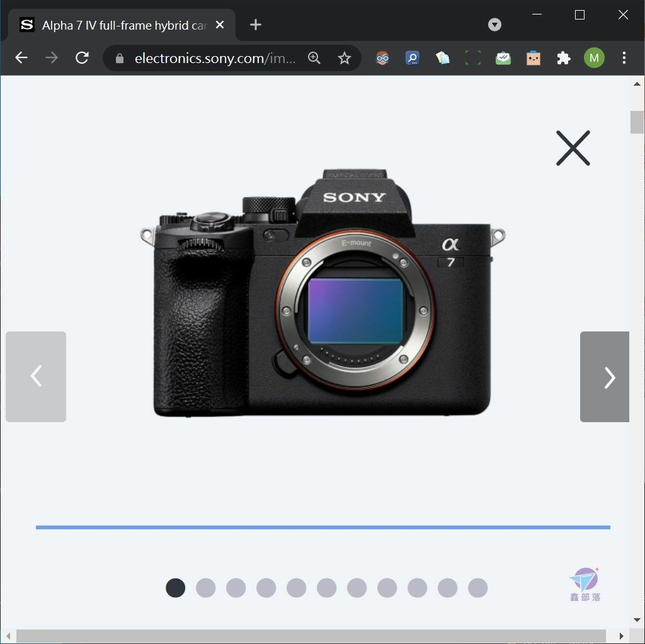Click the scroll-left arrow
This screenshot has width=645, height=644.
coord(8,636)
